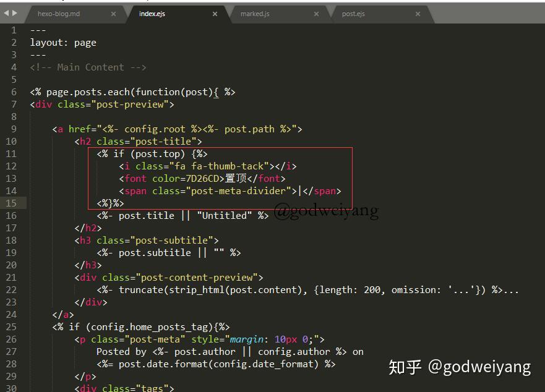
Task: Close the hexo-blog.md tab
Action: [114, 13]
